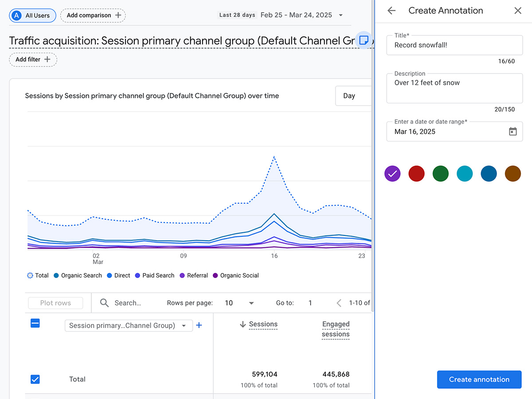
Task: Open the Rows per page dropdown
Action: pyautogui.click(x=239, y=303)
